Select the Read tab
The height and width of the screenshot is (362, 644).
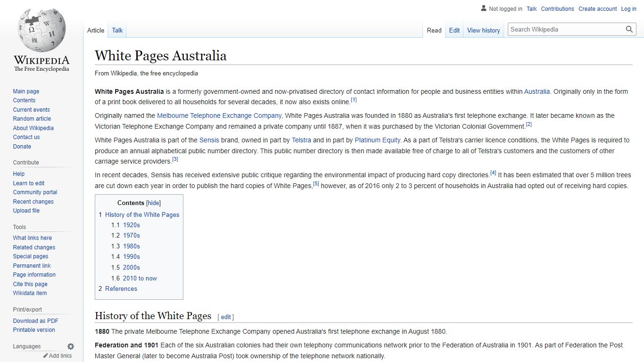click(x=434, y=30)
